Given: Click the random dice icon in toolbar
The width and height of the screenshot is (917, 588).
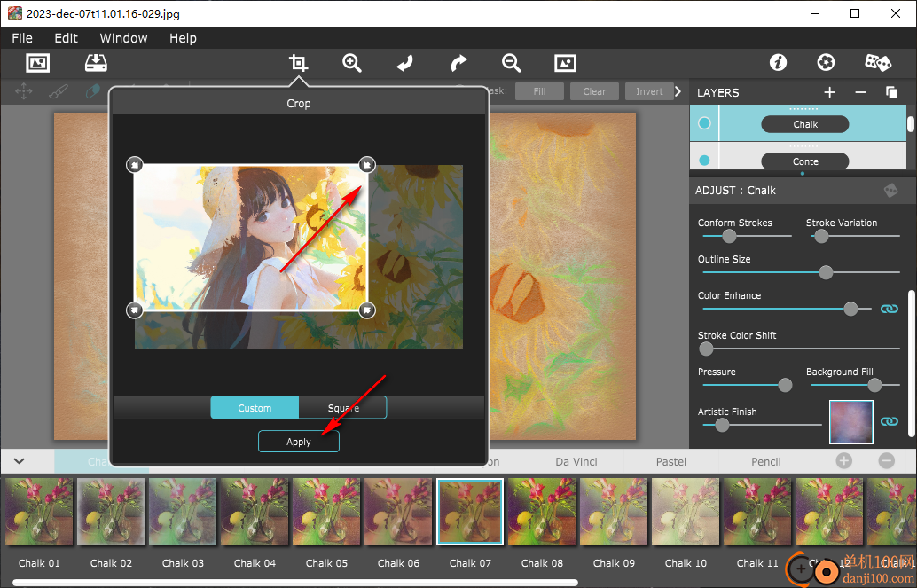Looking at the screenshot, I should coord(878,62).
